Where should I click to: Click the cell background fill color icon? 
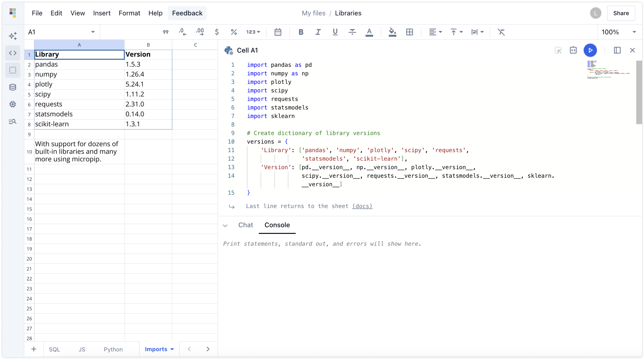point(392,32)
